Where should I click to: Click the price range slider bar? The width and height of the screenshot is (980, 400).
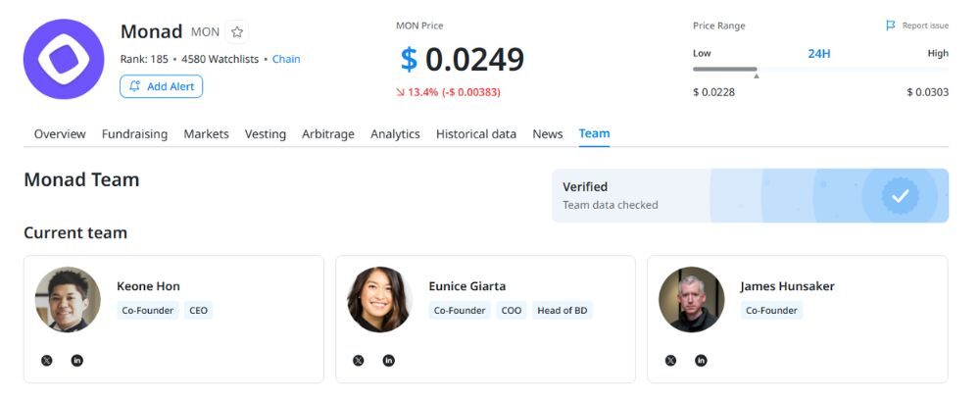click(820, 70)
